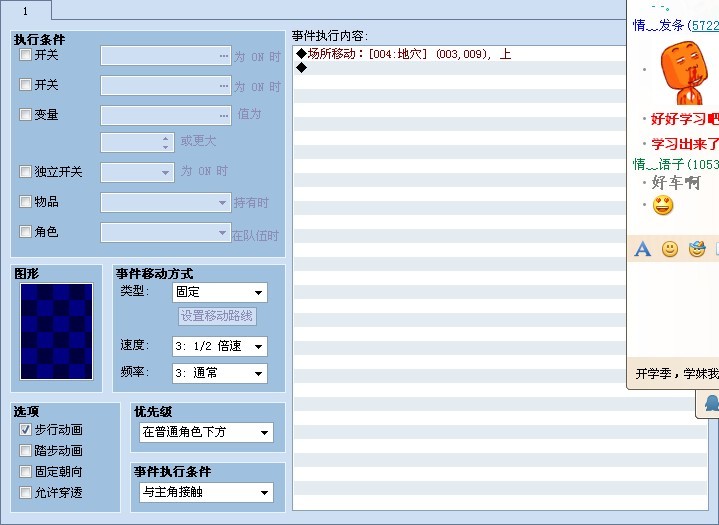The height and width of the screenshot is (525, 719).
Task: Enable the 角色 condition checkbox
Action: pos(25,232)
